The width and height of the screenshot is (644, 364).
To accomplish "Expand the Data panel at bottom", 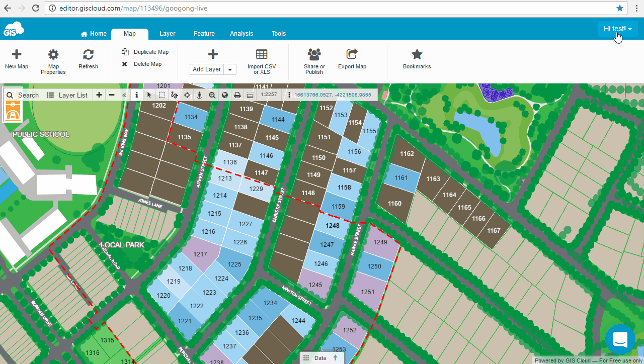I will click(x=322, y=358).
